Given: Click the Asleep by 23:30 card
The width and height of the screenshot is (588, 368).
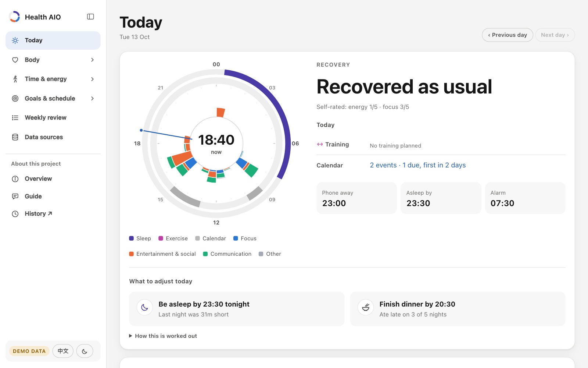Looking at the screenshot, I should point(441,198).
